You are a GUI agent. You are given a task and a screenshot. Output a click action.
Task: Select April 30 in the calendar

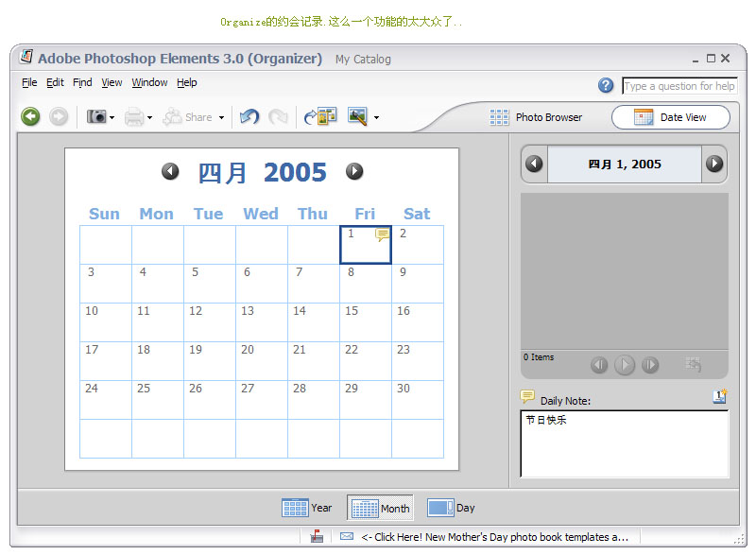pos(418,400)
